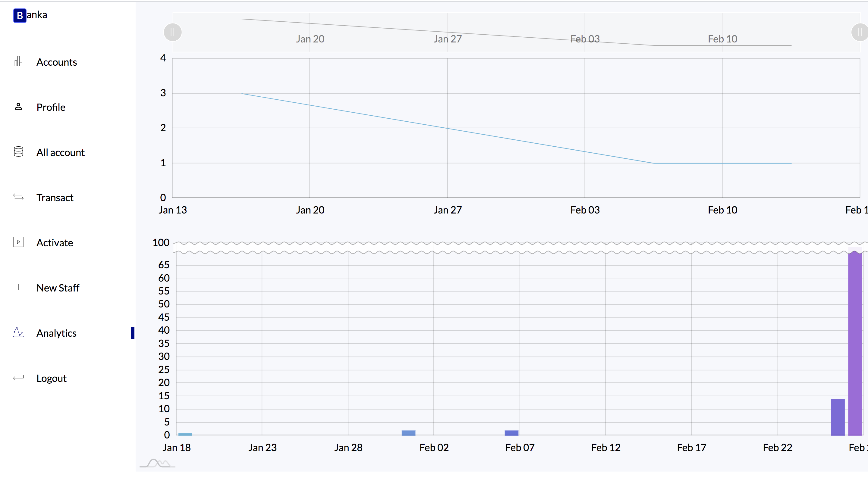Open the New Staff page

coord(58,288)
